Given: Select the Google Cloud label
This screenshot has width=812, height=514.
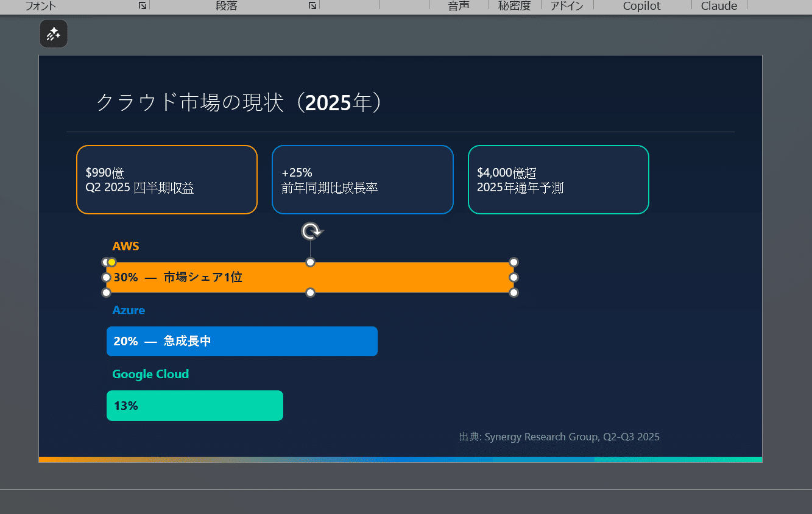Looking at the screenshot, I should 150,375.
